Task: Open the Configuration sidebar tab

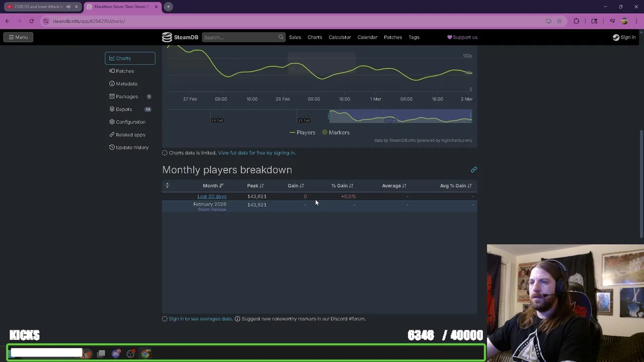Action: [130, 122]
